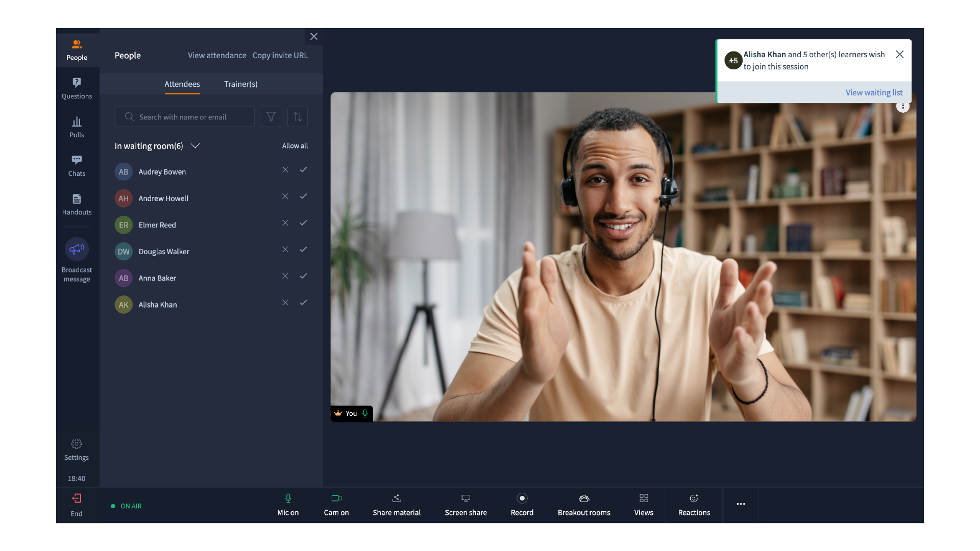Image resolution: width=980 pixels, height=551 pixels.
Task: Click the search name or email field
Action: tap(189, 117)
